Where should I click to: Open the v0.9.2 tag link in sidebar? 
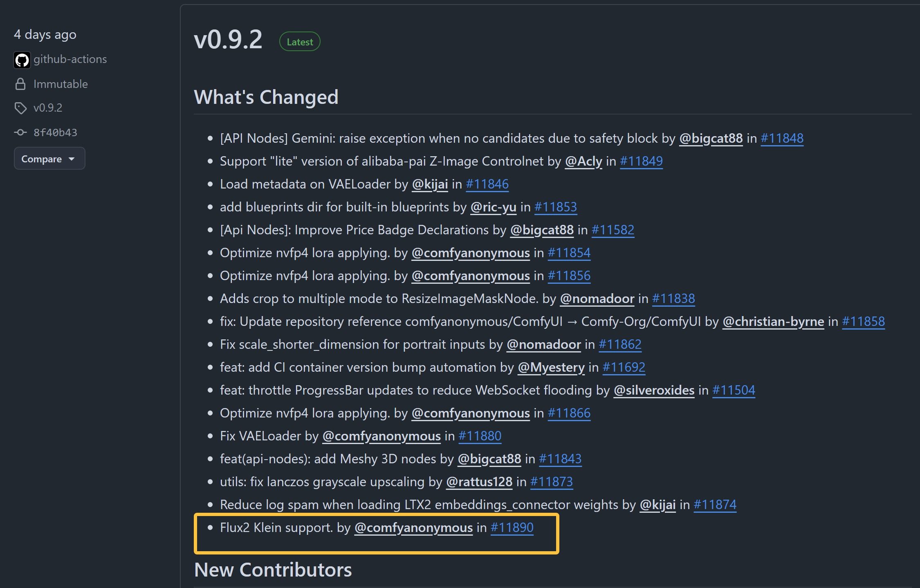tap(48, 108)
